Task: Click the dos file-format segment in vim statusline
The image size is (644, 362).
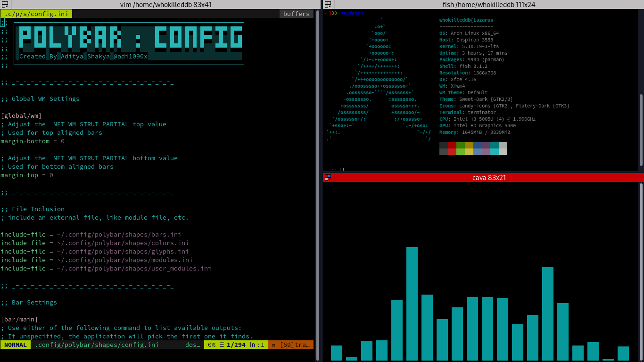Action: [192, 345]
